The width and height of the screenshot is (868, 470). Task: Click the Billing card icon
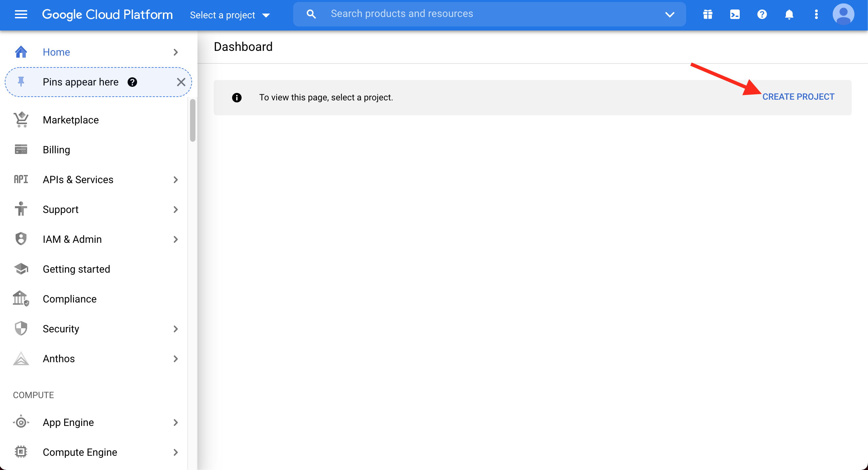[21, 149]
